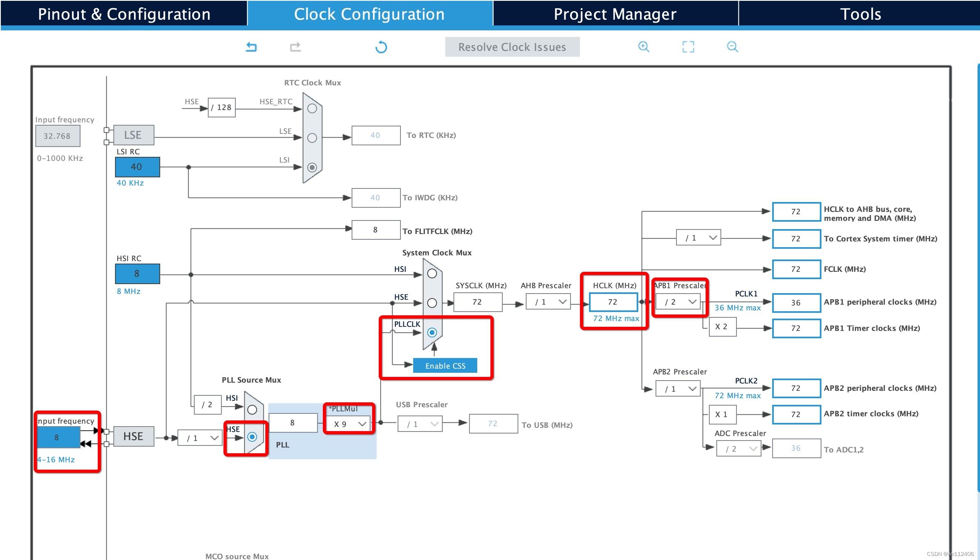This screenshot has height=560, width=980.
Task: Switch to Pinout & Configuration tab
Action: coord(124,14)
